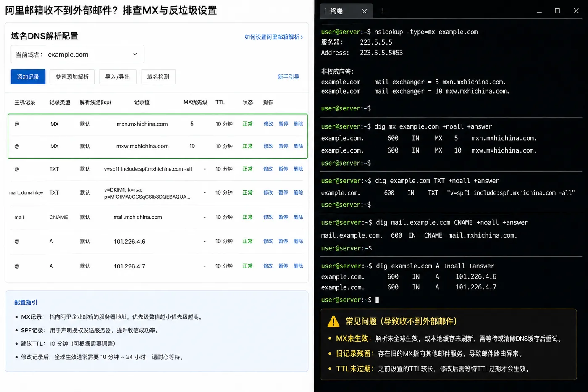Click 删除 for the mail CNAME record
Image resolution: width=588 pixels, height=392 pixels.
299,217
